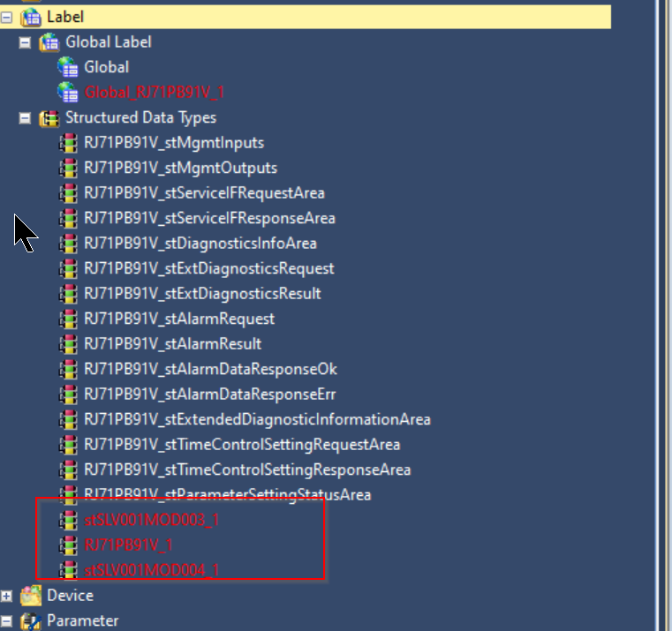
Task: Select RJ71PB91V_stServiceIFResponseArea data type
Action: (209, 219)
